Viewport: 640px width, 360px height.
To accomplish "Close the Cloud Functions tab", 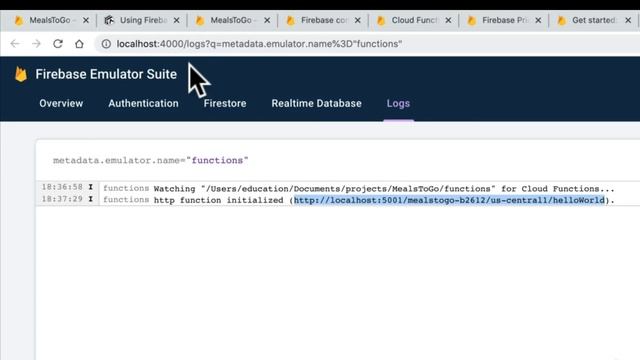I will (448, 20).
